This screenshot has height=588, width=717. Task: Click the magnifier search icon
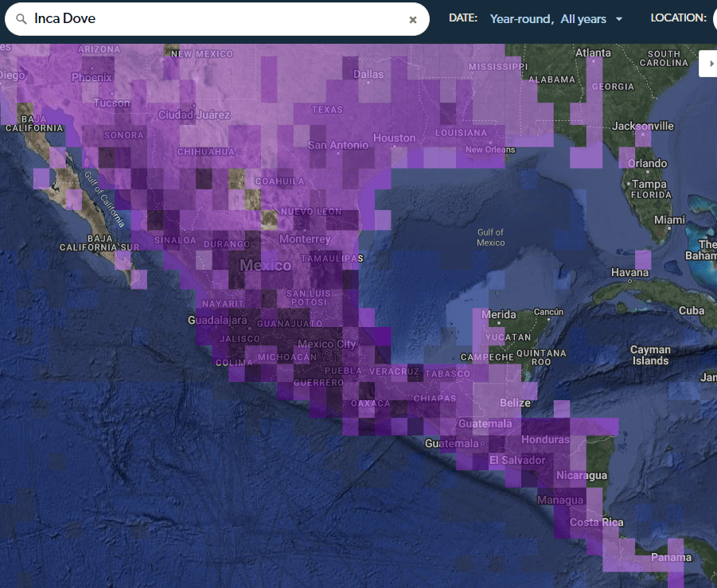point(21,19)
